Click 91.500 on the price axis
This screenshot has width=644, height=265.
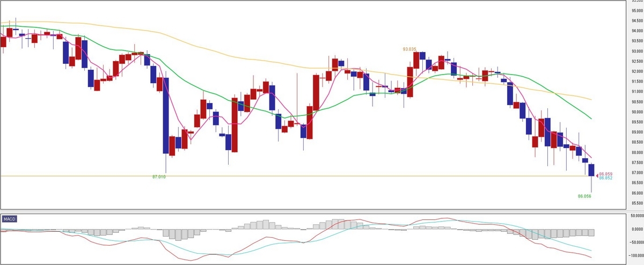(x=636, y=82)
